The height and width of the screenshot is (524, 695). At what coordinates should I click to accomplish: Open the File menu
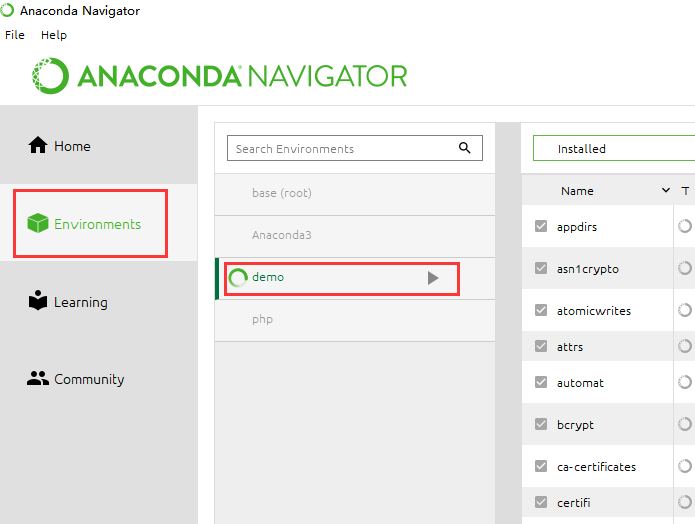tap(15, 35)
